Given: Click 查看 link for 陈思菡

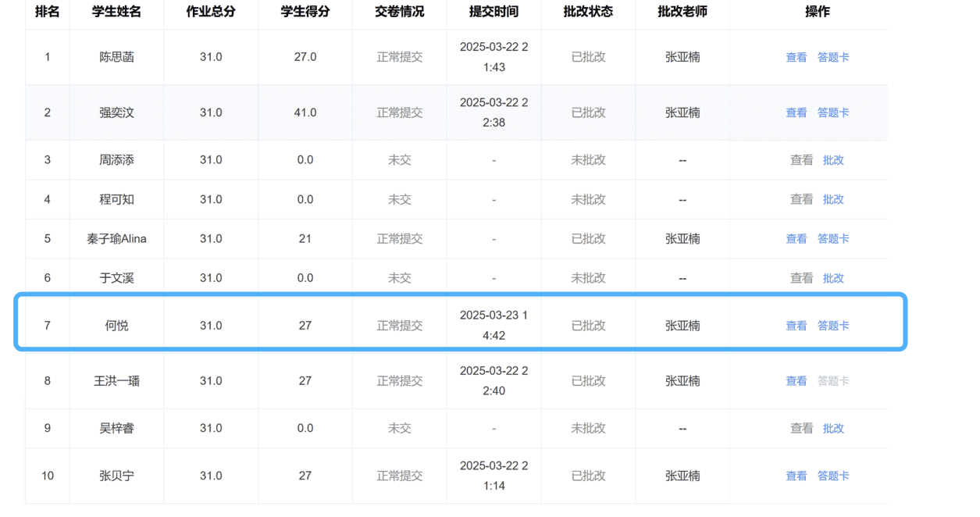Looking at the screenshot, I should click(x=796, y=58).
